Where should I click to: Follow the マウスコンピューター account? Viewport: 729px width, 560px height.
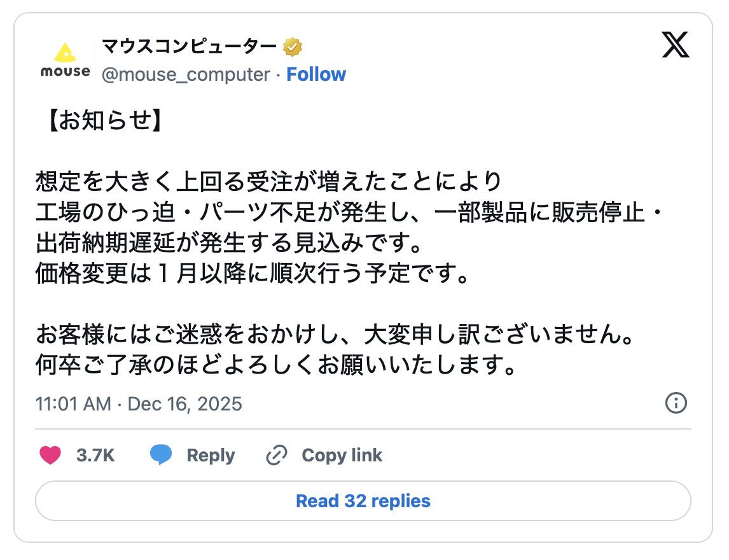click(316, 74)
